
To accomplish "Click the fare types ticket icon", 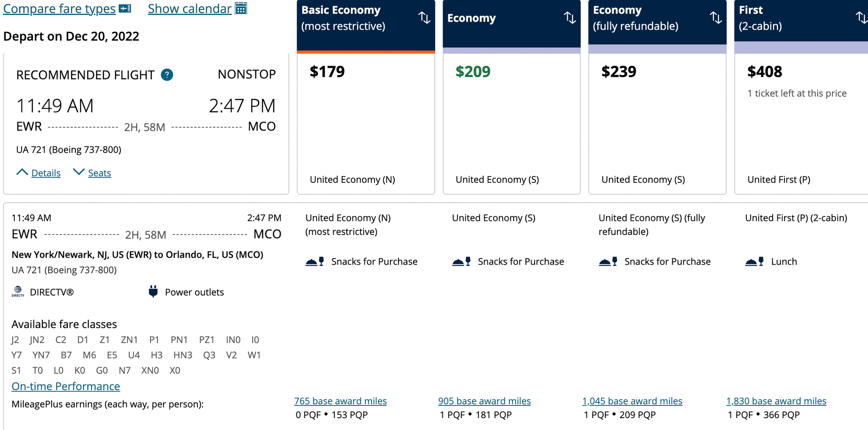I will (x=125, y=8).
